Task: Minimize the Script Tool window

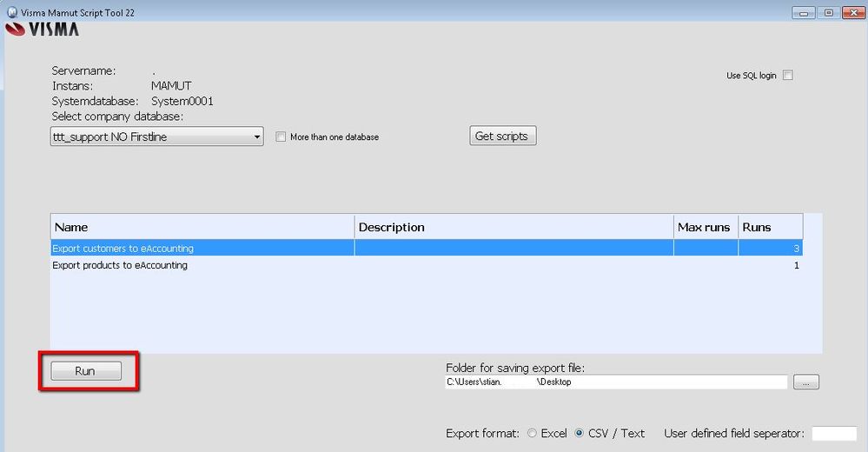Action: 803,13
